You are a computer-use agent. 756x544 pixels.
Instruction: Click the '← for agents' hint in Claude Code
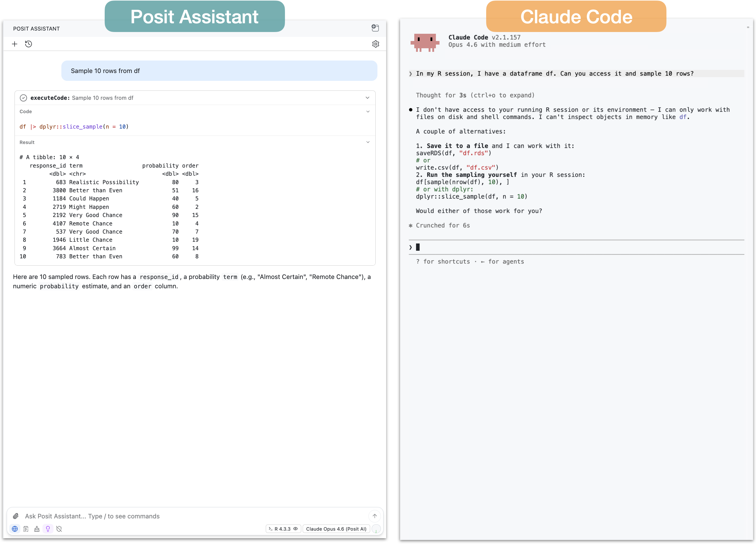click(502, 262)
